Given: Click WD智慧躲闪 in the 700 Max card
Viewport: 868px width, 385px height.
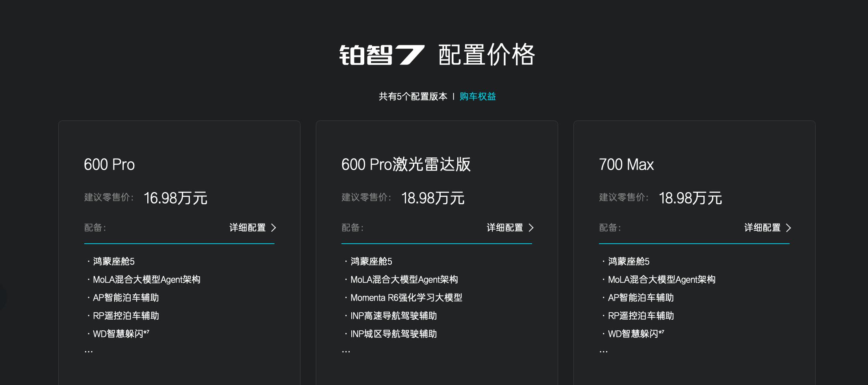Looking at the screenshot, I should [636, 334].
